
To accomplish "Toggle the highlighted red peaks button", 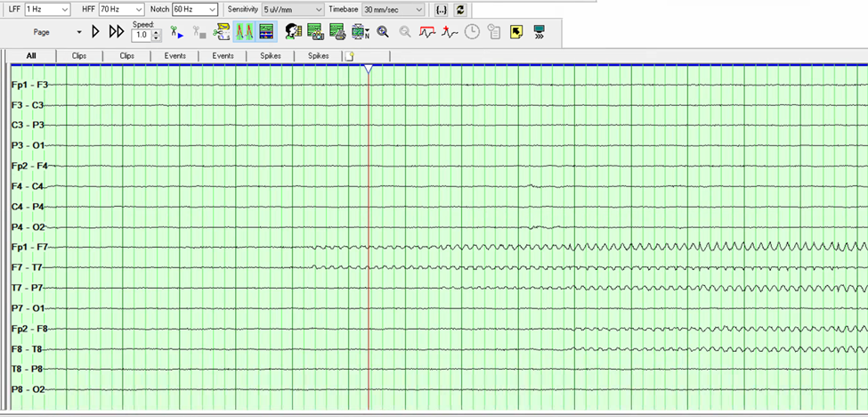I will click(244, 32).
